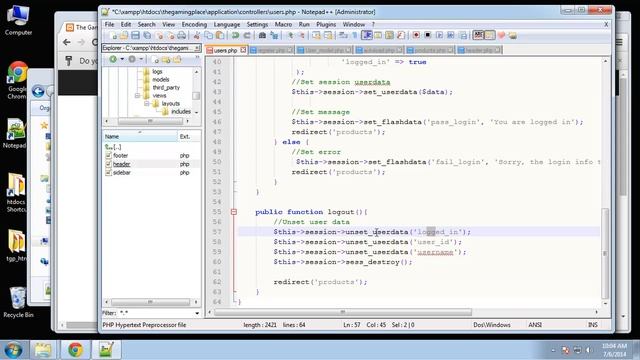The image size is (640, 360).
Task: Click gray forward arrow in Explorer panel
Action: click(132, 59)
